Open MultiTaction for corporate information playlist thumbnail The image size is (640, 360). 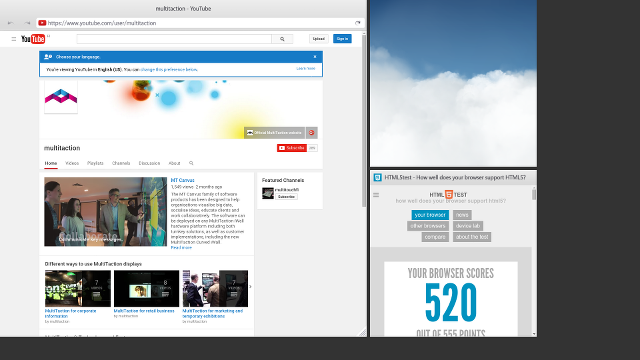[x=78, y=288]
